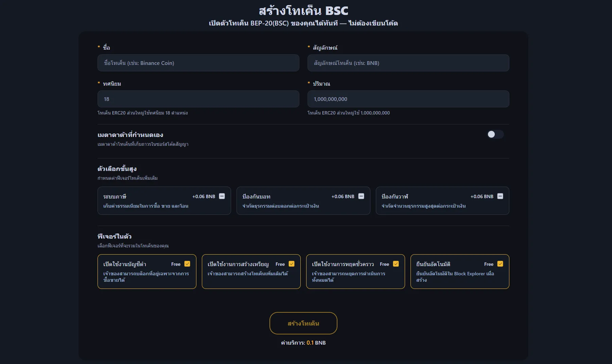Remove the ป้องกันบอท advanced option

click(361, 196)
